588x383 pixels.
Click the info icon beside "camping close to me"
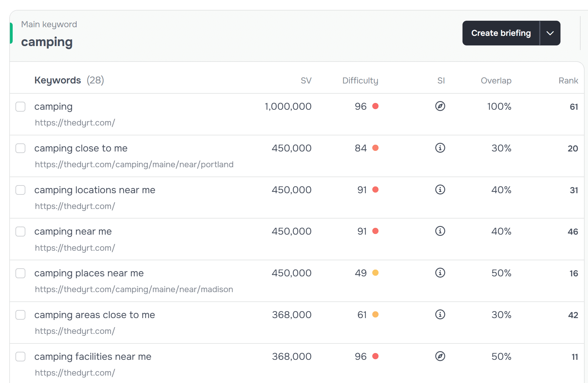point(440,148)
